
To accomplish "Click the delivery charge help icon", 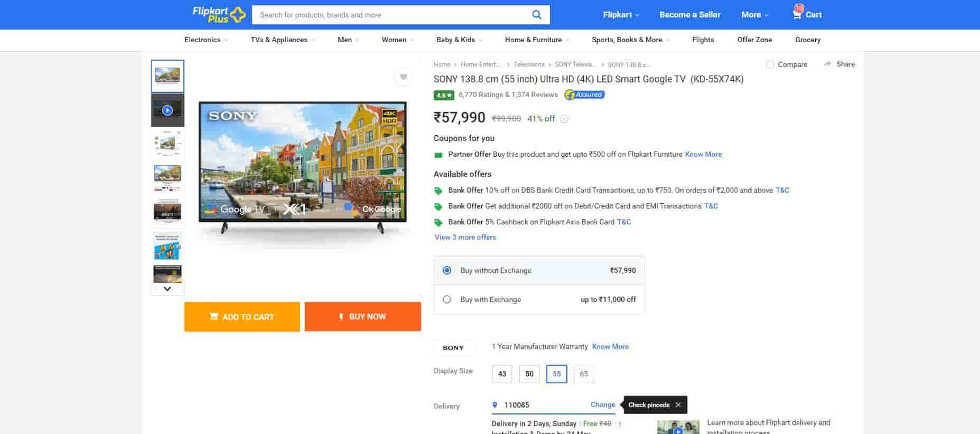I will coord(620,424).
